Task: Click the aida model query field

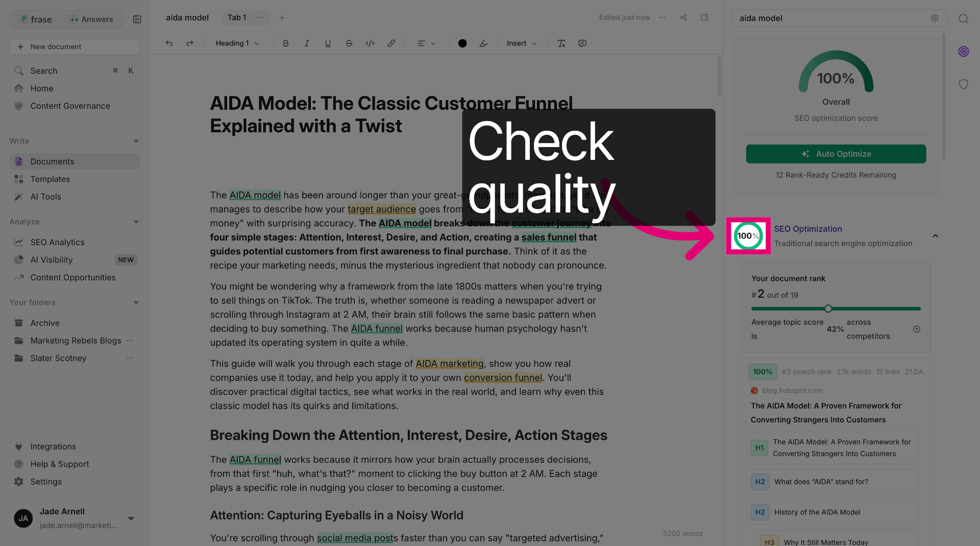Action: click(839, 18)
